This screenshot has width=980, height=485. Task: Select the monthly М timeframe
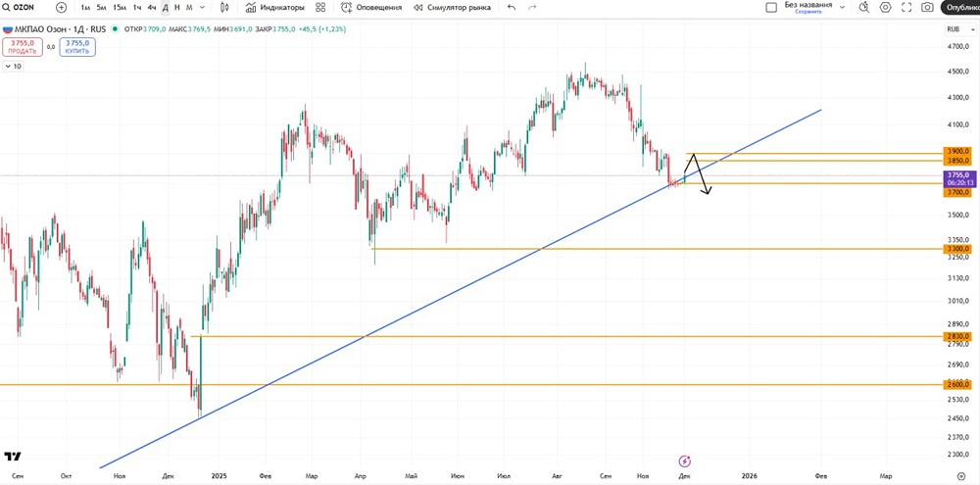189,8
